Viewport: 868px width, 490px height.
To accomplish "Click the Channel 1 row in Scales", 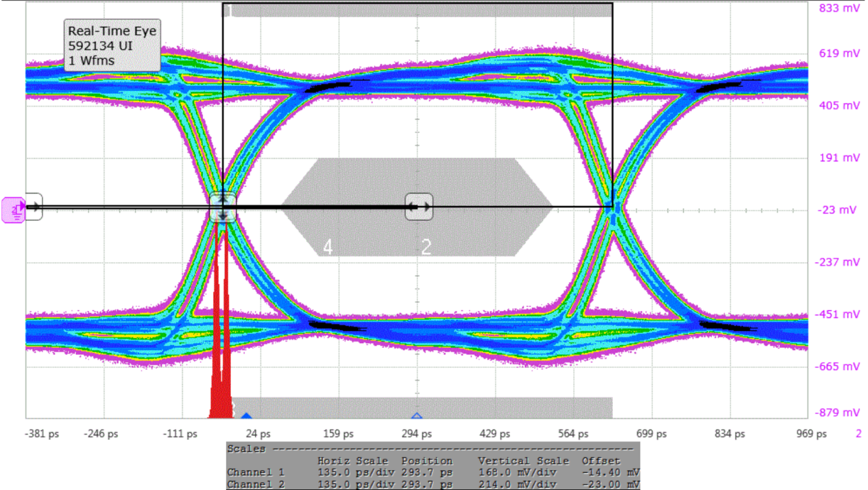I will (x=433, y=473).
